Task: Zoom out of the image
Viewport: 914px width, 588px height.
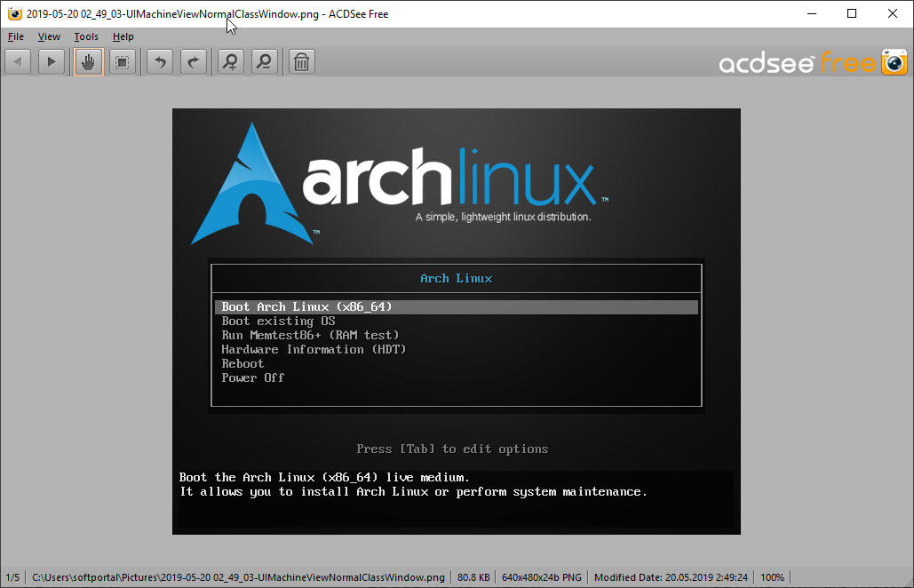Action: (x=265, y=62)
